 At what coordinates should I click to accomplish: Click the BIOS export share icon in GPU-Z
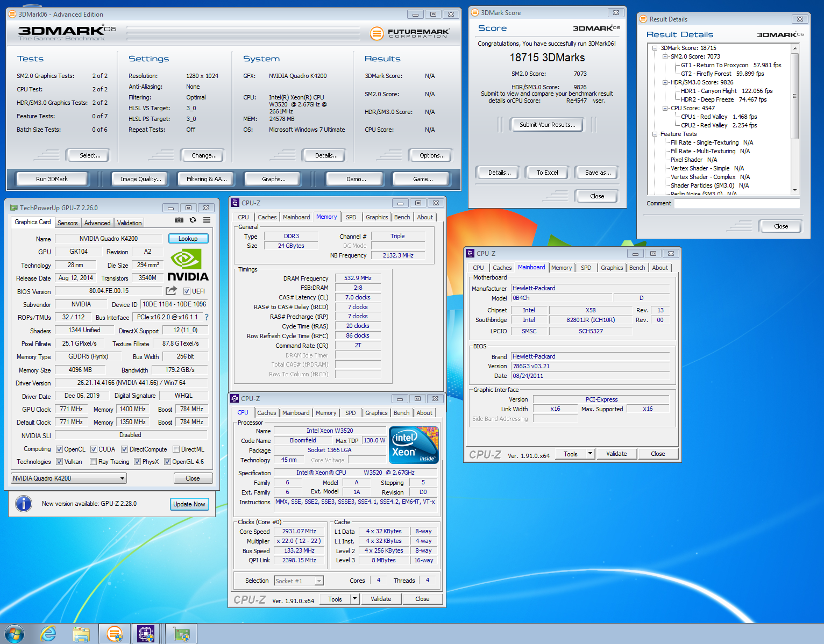click(171, 291)
